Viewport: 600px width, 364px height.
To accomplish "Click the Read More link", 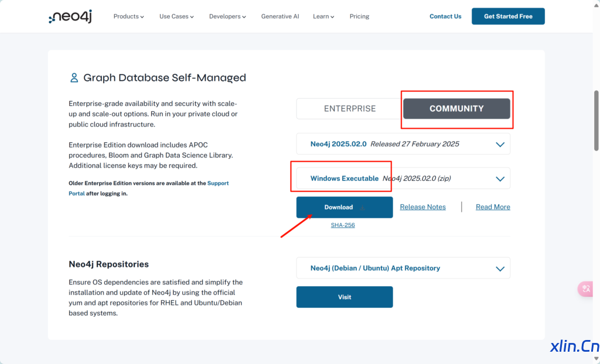I will (x=493, y=207).
